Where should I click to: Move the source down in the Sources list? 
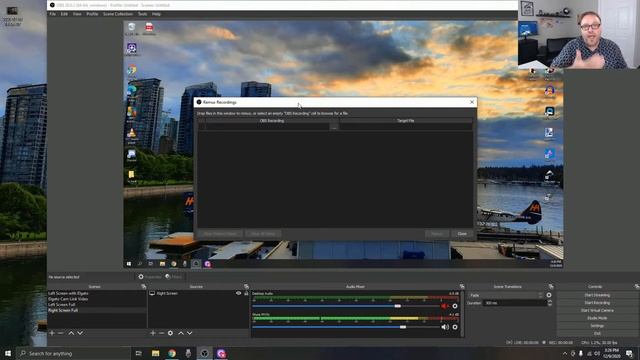(x=190, y=333)
